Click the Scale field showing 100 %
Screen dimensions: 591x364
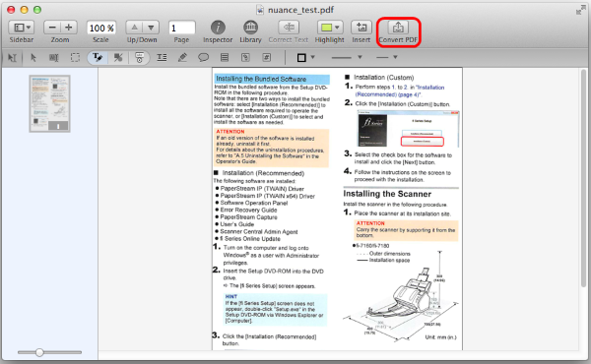click(x=101, y=28)
